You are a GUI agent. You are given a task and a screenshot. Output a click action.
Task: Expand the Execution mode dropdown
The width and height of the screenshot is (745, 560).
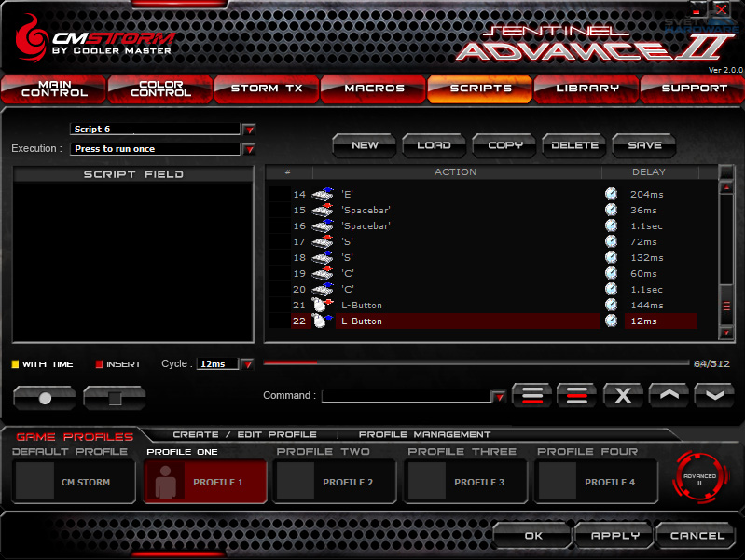(249, 149)
